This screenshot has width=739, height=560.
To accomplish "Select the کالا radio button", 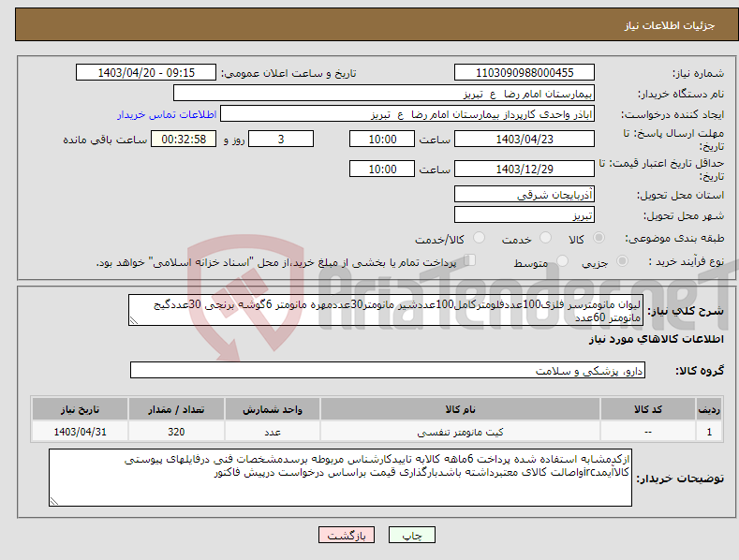I will pyautogui.click(x=599, y=238).
